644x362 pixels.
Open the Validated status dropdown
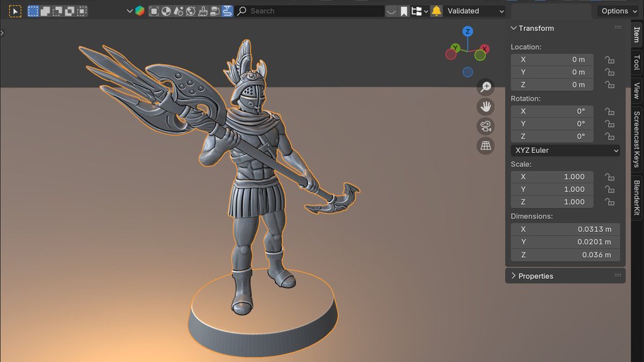coord(473,11)
